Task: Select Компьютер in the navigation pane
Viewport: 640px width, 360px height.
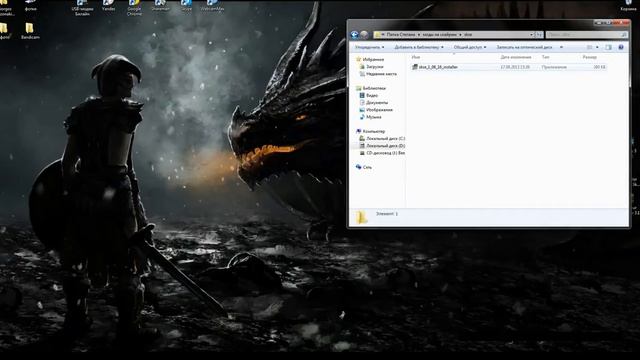Action: click(371, 131)
